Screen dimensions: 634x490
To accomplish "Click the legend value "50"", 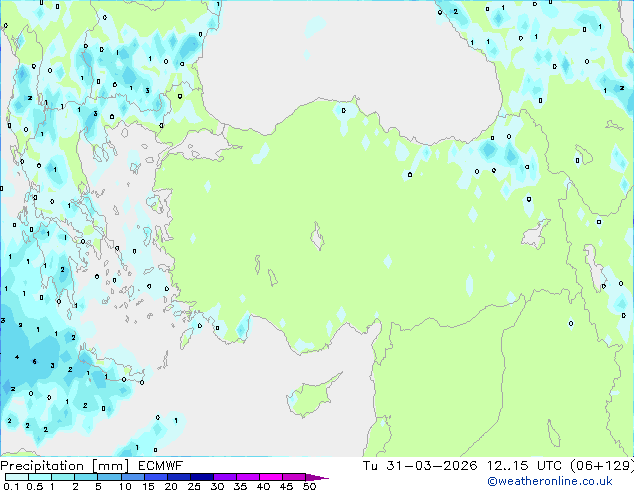I will [309, 486].
